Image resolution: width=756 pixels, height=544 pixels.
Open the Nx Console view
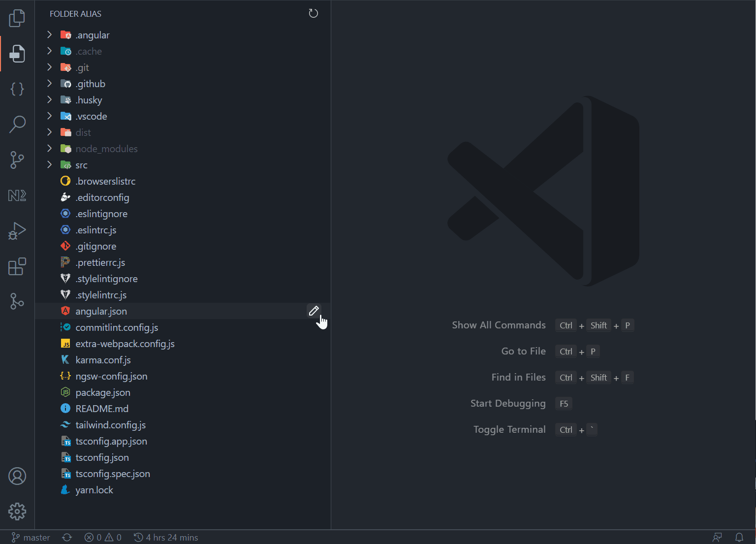point(17,195)
